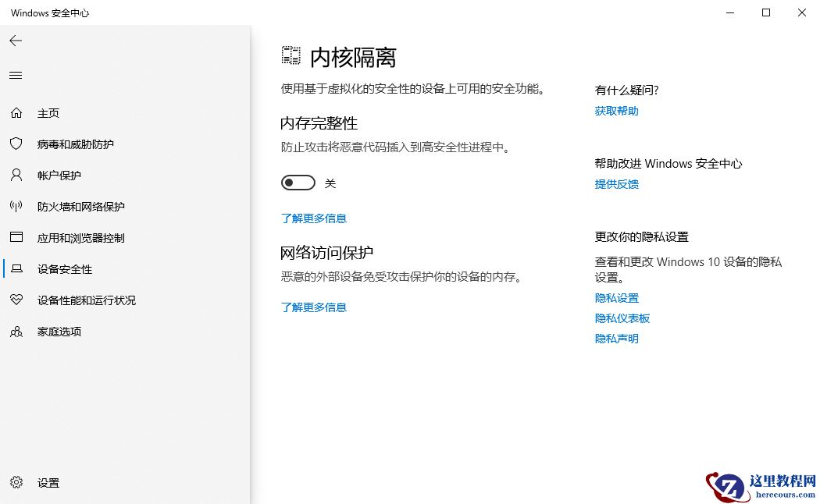Click 了解更多信息 under 内存完整性
This screenshot has width=820, height=504.
(314, 218)
